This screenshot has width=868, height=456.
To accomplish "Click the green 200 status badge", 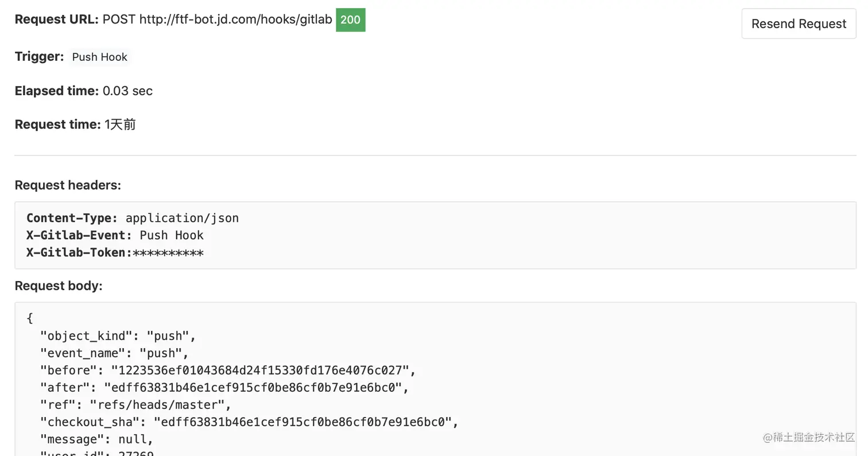I will [350, 20].
